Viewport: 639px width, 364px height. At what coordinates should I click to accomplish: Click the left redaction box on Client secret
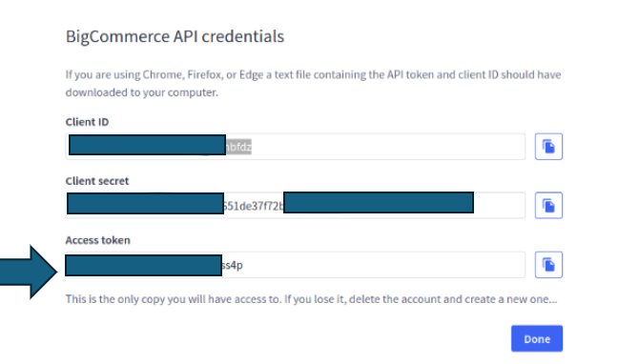click(x=146, y=204)
